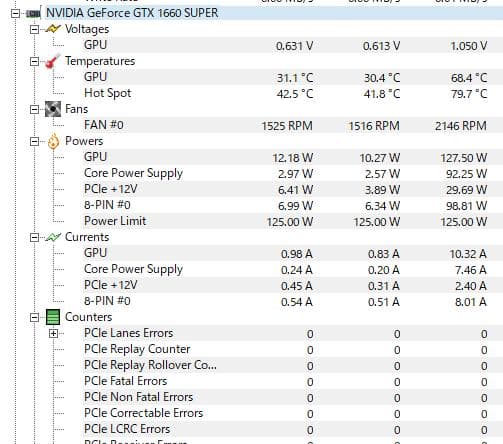Screen dimensions: 503x444
Task: Select the Voltages label
Action: 87,29
